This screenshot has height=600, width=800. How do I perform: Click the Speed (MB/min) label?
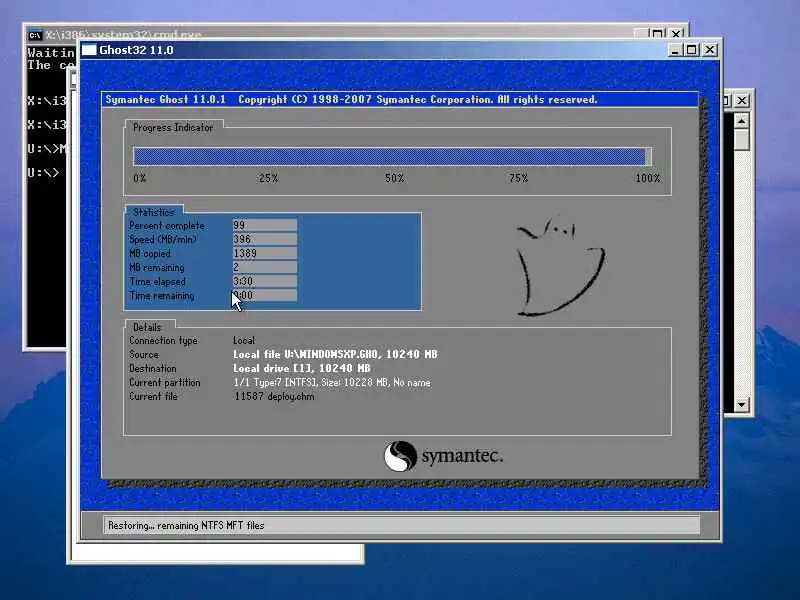coord(163,239)
